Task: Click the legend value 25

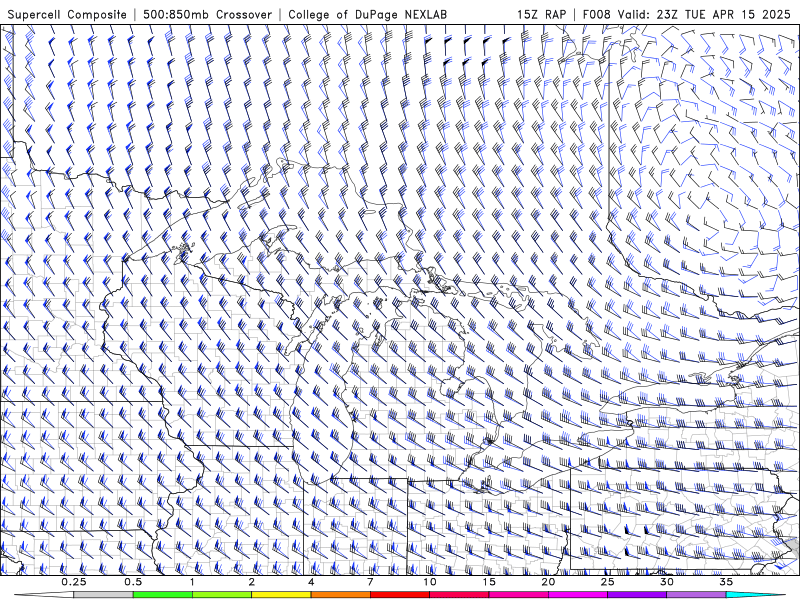Action: pos(607,582)
